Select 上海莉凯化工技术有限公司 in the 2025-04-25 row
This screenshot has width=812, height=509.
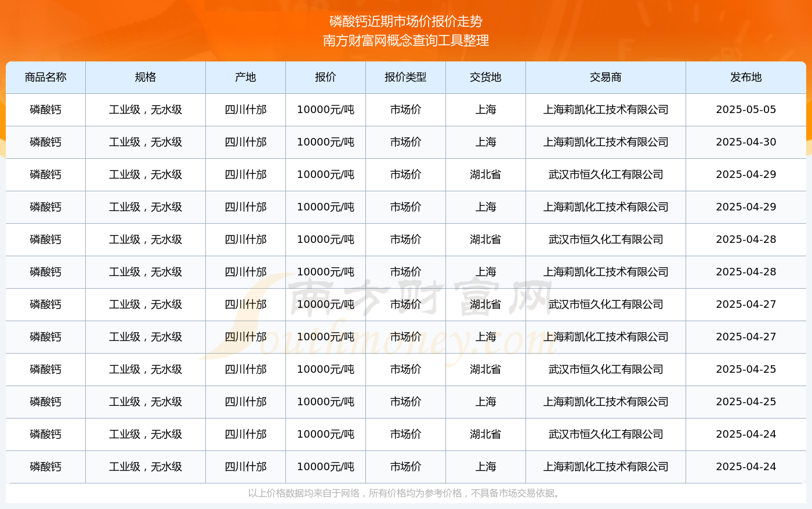click(606, 402)
